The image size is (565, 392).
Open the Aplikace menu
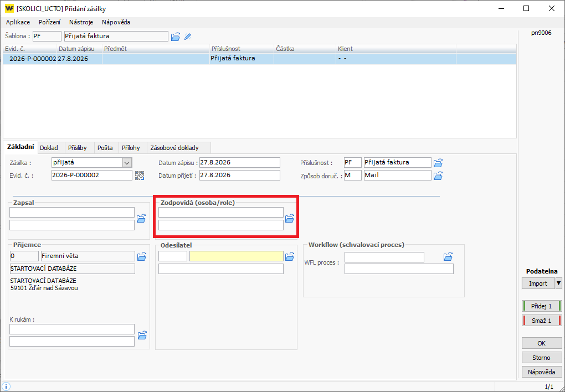click(18, 22)
